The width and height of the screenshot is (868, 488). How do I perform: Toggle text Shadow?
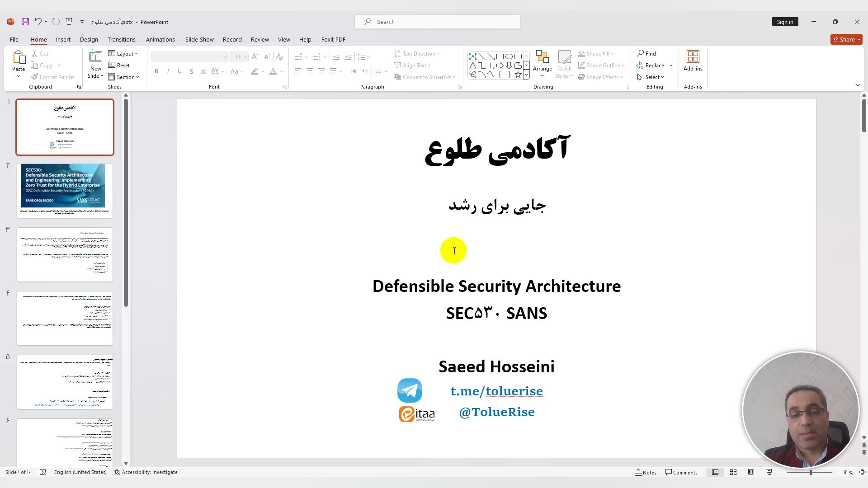click(191, 71)
